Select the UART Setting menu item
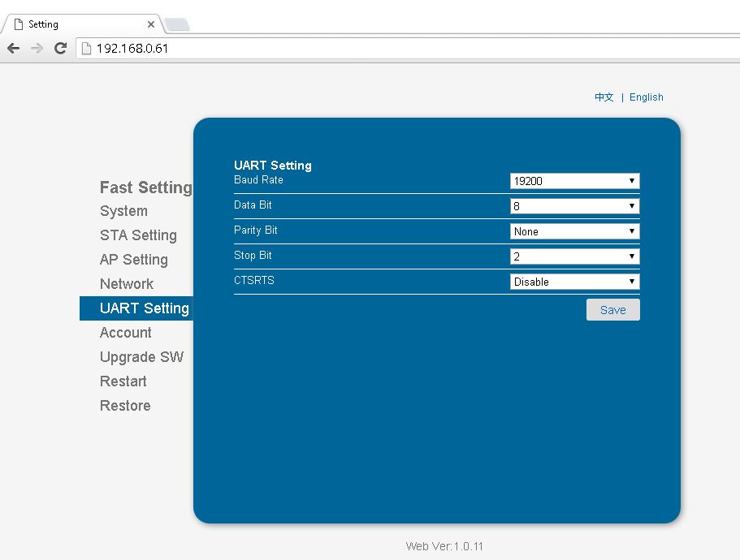The width and height of the screenshot is (740, 560). pos(145,308)
